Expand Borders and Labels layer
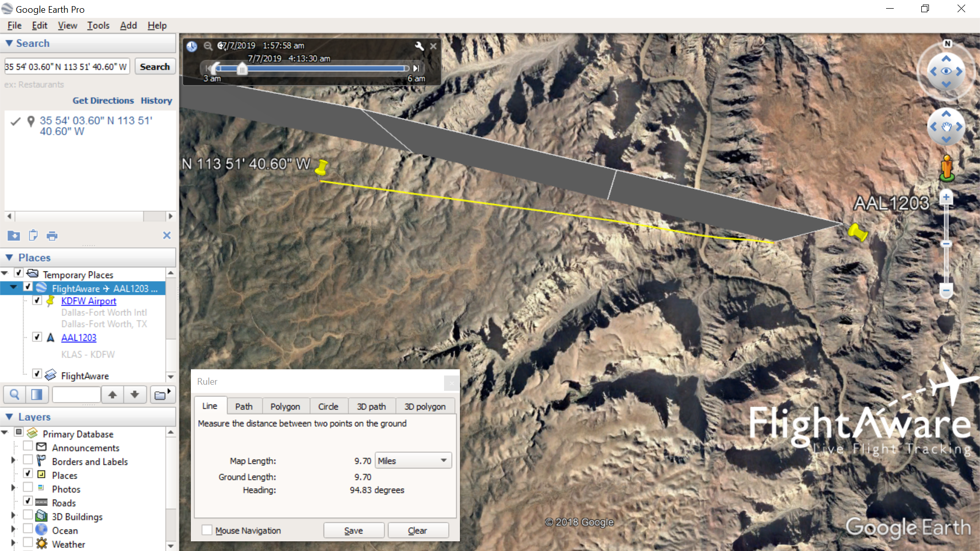The height and width of the screenshot is (551, 980). (14, 460)
